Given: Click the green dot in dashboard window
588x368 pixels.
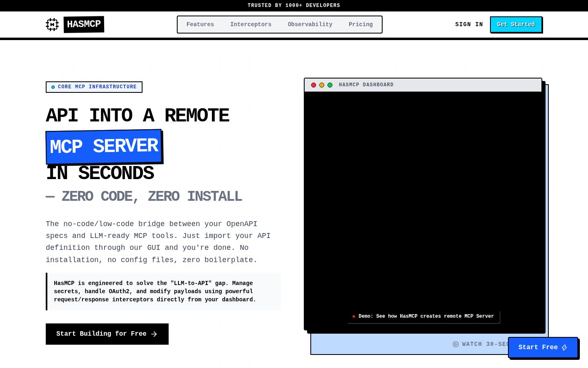Looking at the screenshot, I should coord(330,85).
